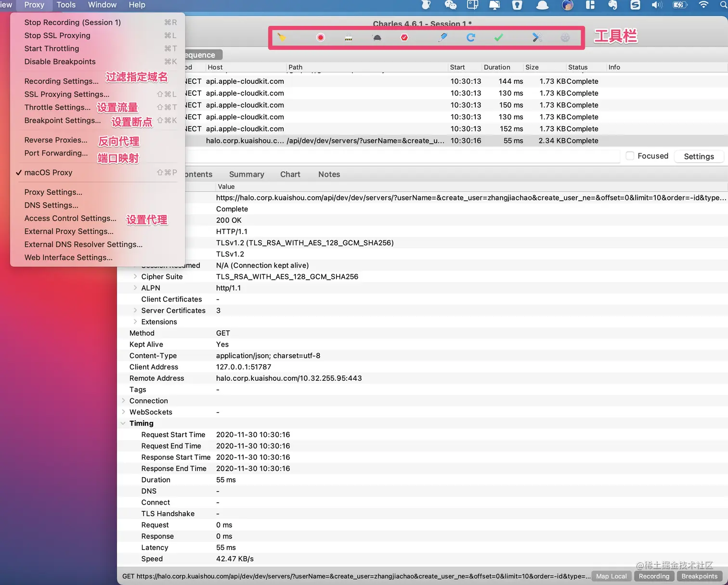Viewport: 728px width, 585px height.
Task: Click the hat-shaped menu bar icon
Action: [x=543, y=5]
